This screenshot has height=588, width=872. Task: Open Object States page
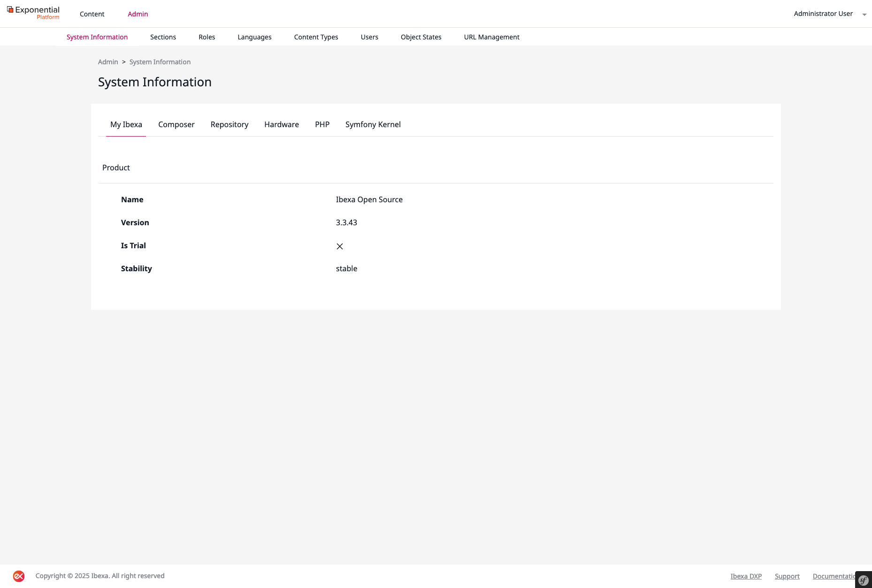click(421, 37)
